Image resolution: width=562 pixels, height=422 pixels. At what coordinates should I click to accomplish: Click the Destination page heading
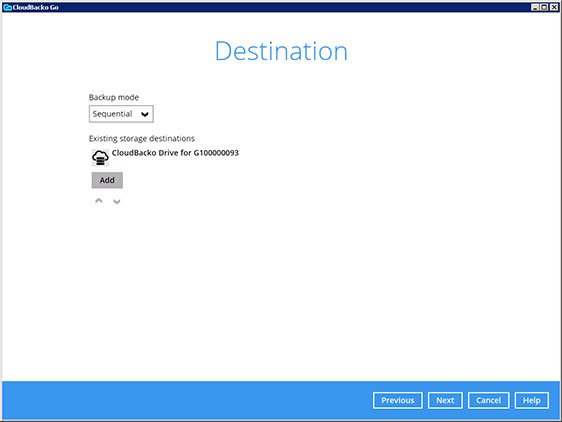[x=281, y=51]
